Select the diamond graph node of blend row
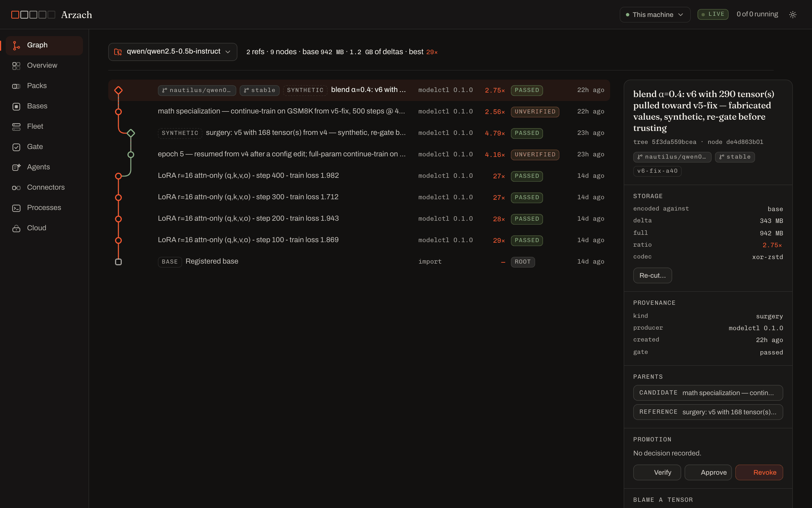Screen dimensions: 812x508 coord(118,90)
